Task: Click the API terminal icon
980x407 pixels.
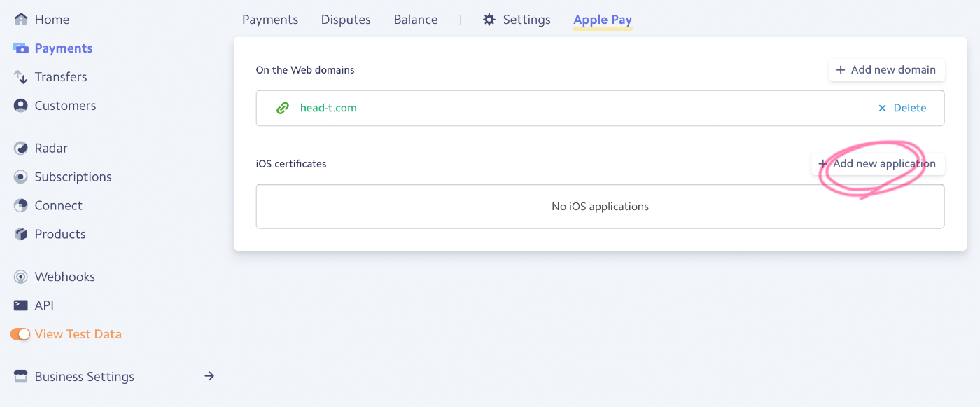Action: [x=21, y=305]
